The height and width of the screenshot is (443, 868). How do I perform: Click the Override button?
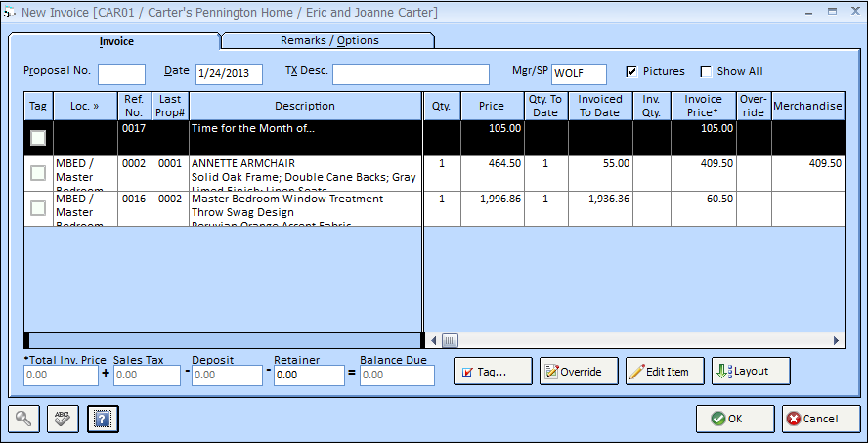579,372
